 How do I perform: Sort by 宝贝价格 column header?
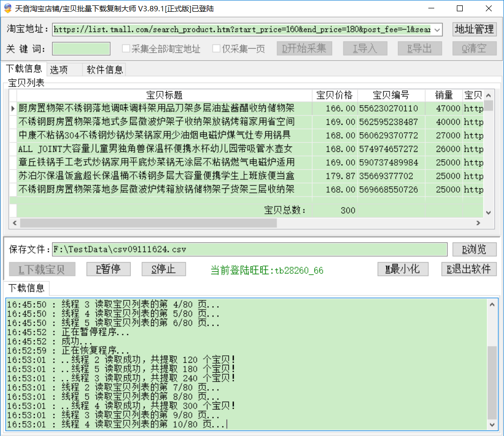point(335,95)
